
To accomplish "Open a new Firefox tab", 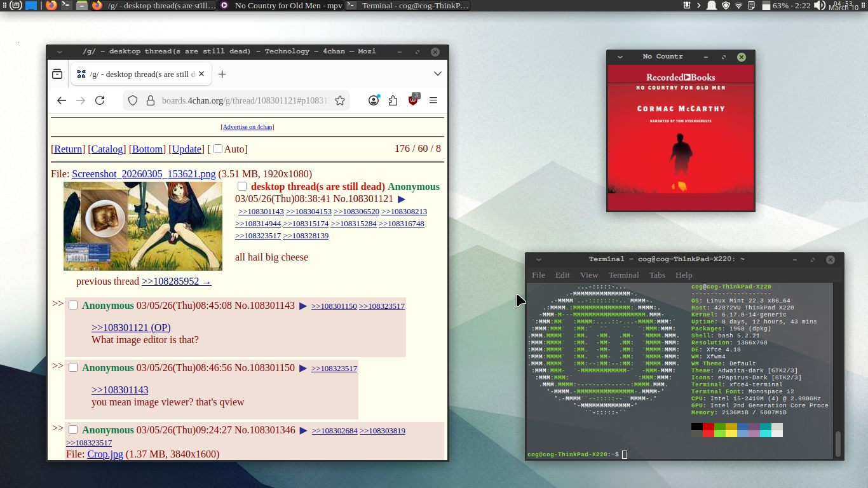I will pos(222,74).
